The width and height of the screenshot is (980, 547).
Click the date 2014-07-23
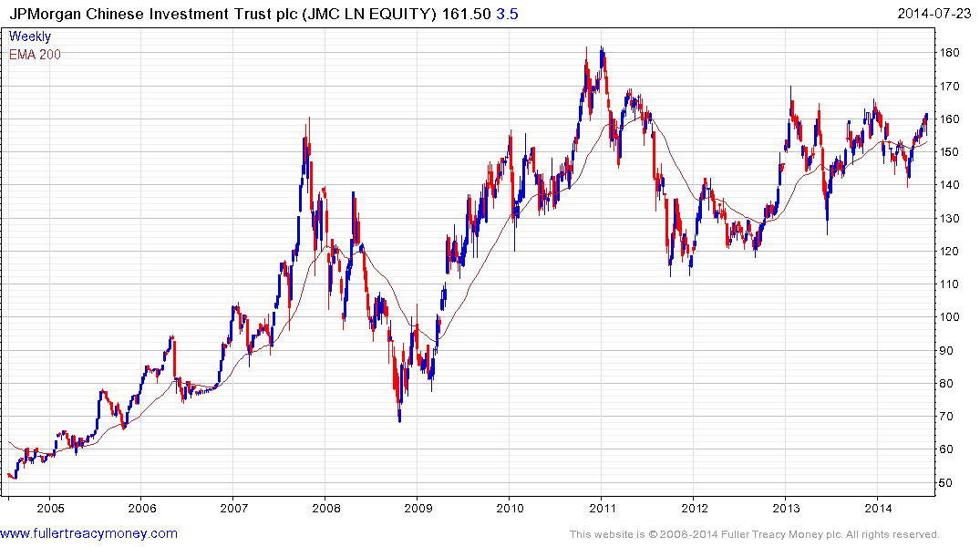click(x=934, y=13)
